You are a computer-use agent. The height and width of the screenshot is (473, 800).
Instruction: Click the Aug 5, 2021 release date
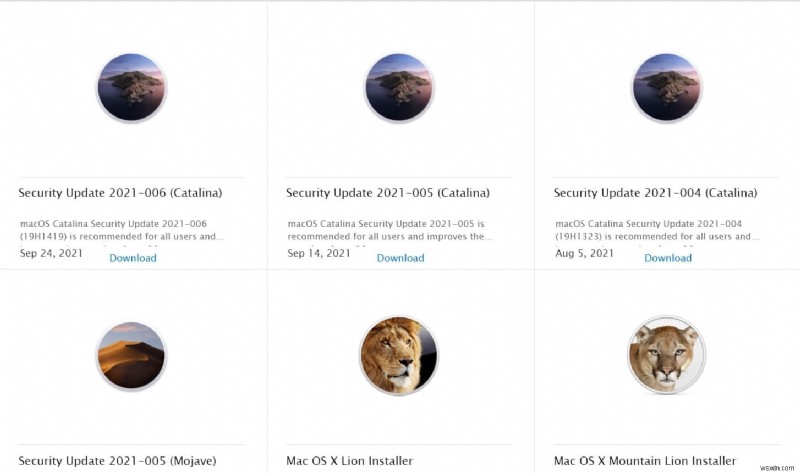pyautogui.click(x=584, y=254)
